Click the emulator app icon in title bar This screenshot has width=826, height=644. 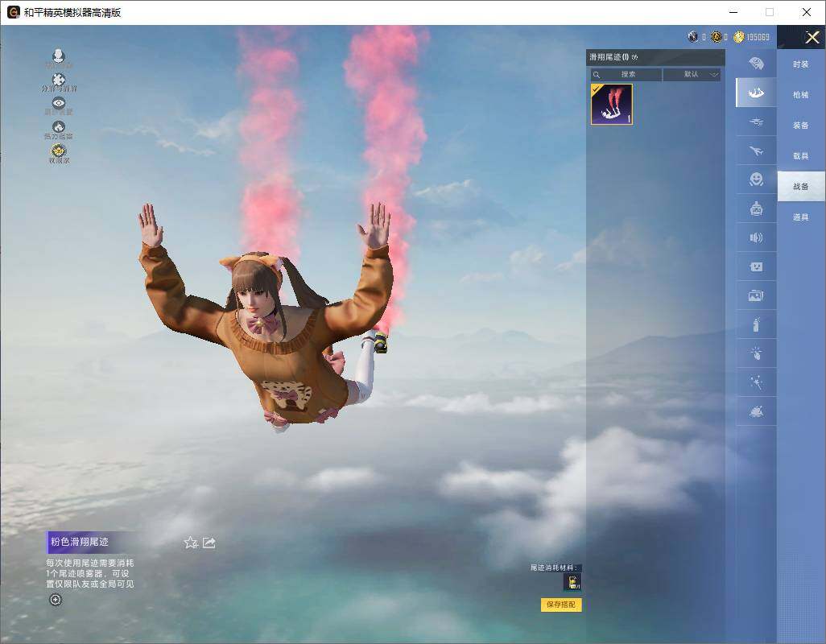13,12
